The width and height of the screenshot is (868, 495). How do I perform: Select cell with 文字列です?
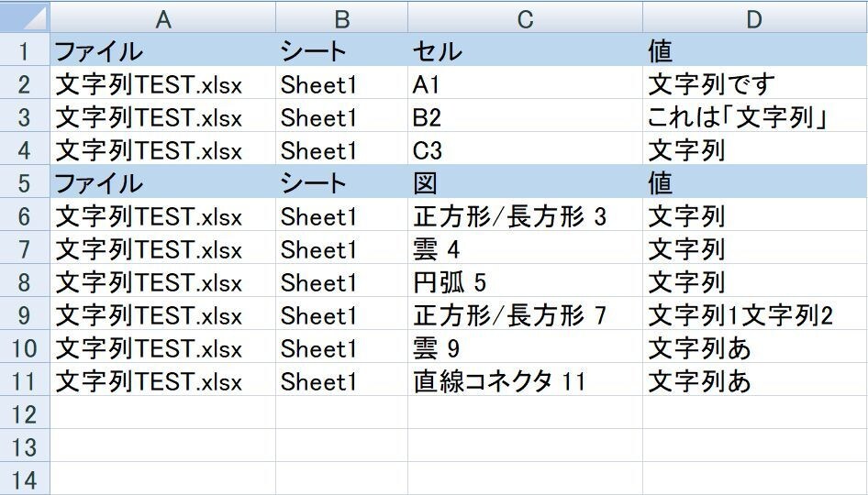pyautogui.click(x=755, y=83)
